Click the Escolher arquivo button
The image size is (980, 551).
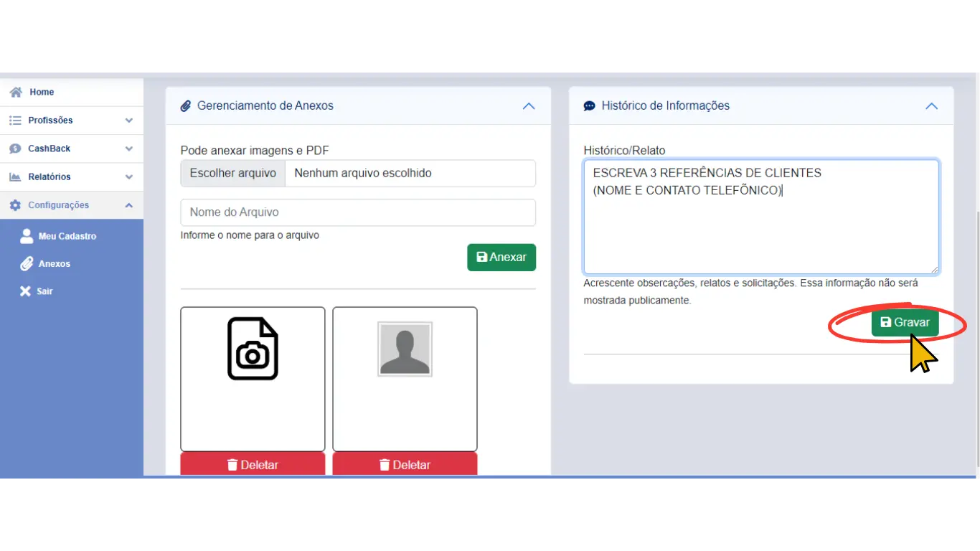(x=233, y=173)
